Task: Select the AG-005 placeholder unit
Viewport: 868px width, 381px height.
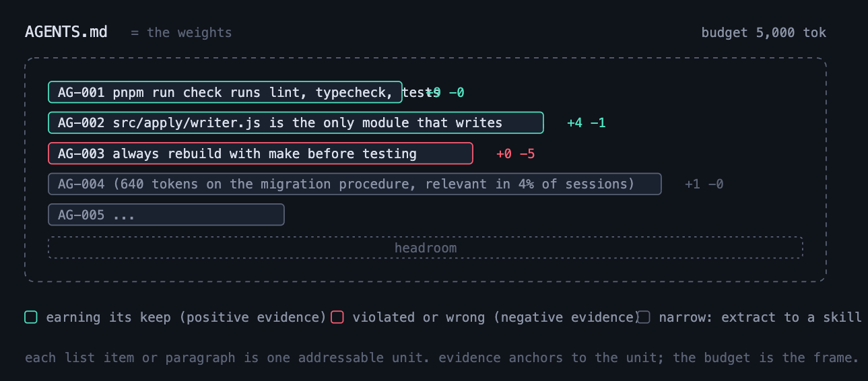Action: tap(166, 215)
